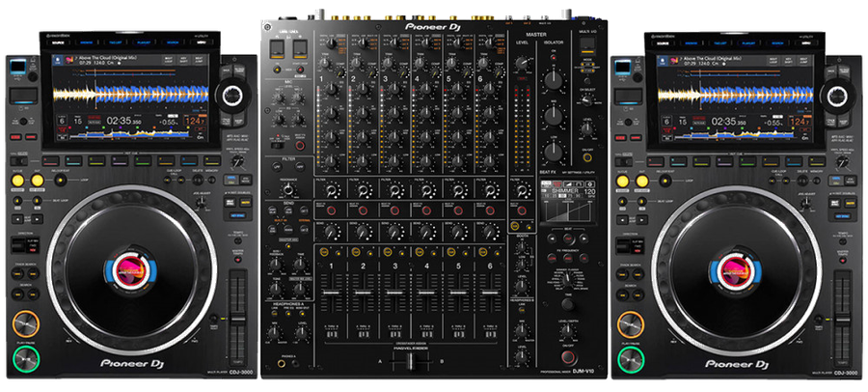Tap the orange CUE button on right deck
Screen dimensions: 868x392
[x=631, y=323]
